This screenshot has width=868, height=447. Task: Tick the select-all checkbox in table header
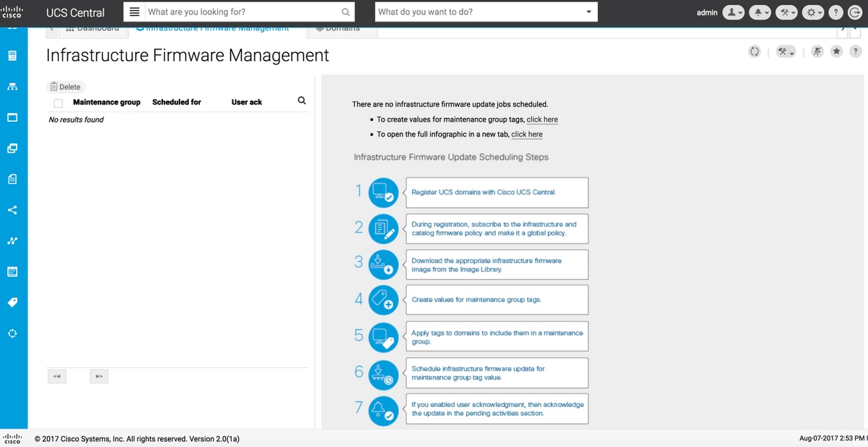pyautogui.click(x=58, y=103)
